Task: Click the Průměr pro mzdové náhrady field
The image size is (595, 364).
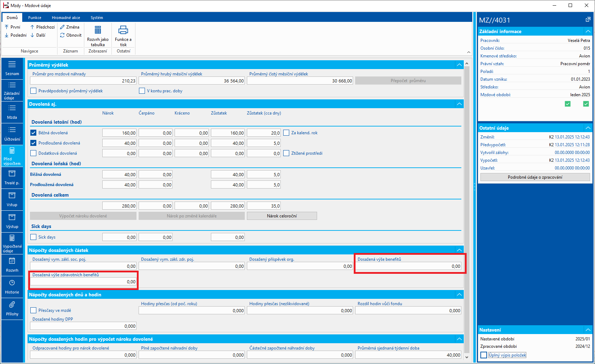Action: (83, 81)
